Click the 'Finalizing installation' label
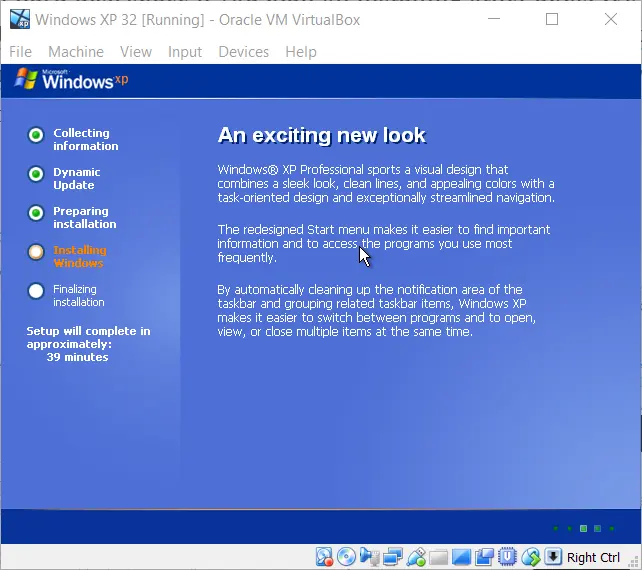Screen dimensions: 642x570 [79, 296]
